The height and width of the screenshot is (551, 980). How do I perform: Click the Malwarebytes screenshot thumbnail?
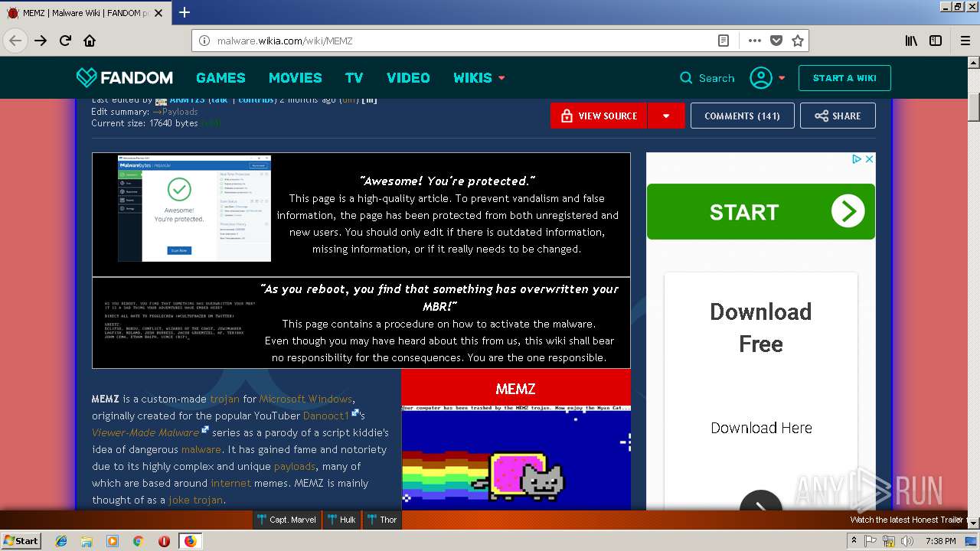point(194,208)
